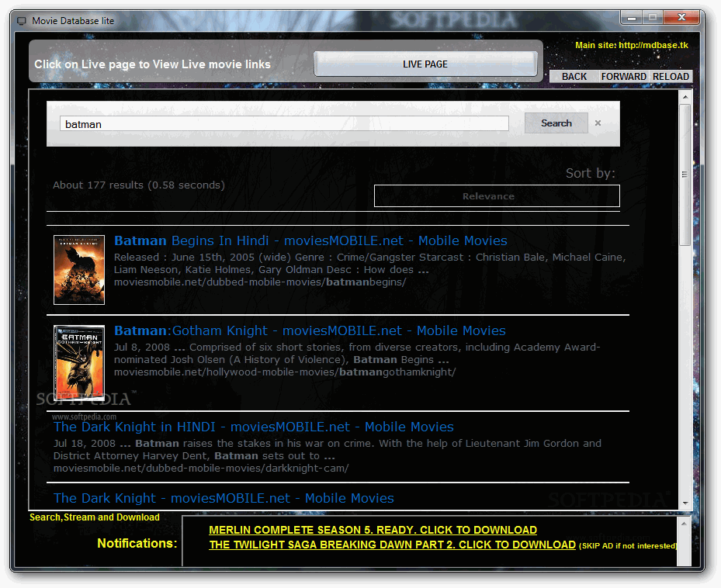Click batmangothamknight URL text

285,372
